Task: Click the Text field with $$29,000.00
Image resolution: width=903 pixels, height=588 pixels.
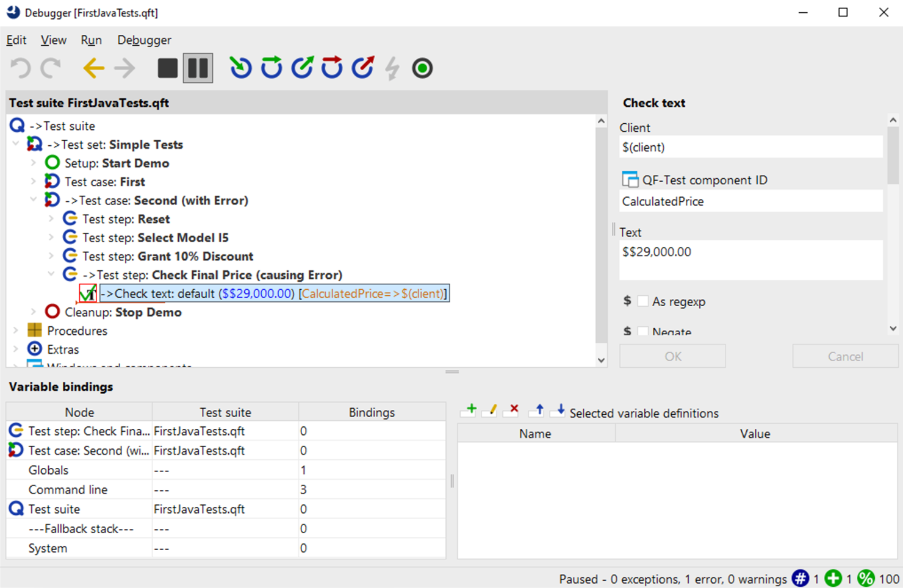Action: tap(751, 260)
